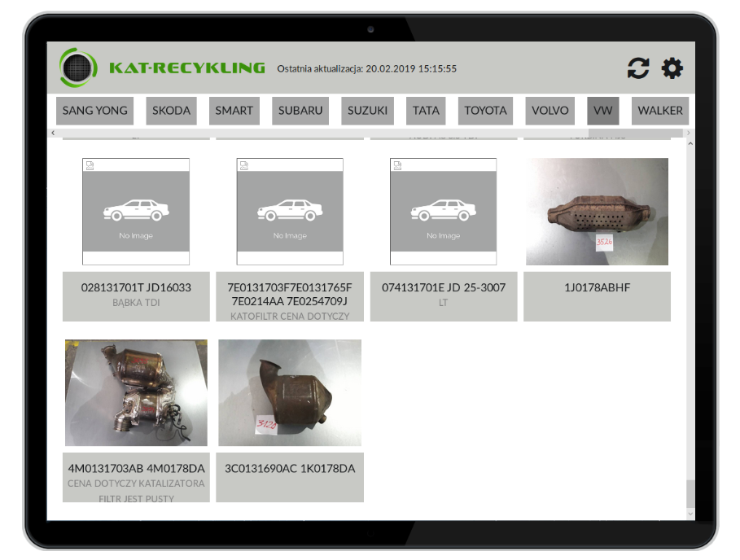Viewport: 740px width, 560px height.
Task: Go to the SUZUKI tab
Action: 368,111
